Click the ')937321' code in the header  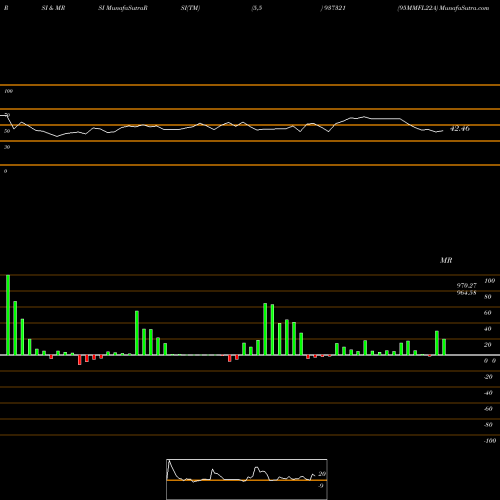[333, 8]
